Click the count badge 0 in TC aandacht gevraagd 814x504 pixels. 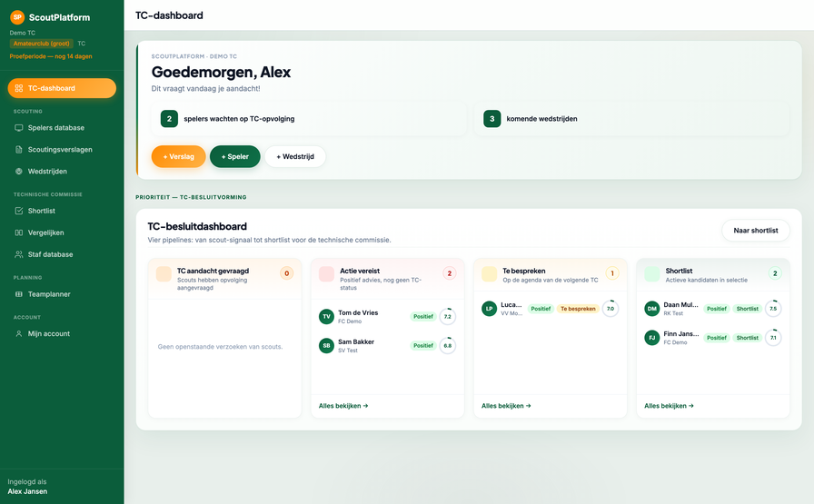[x=286, y=273]
